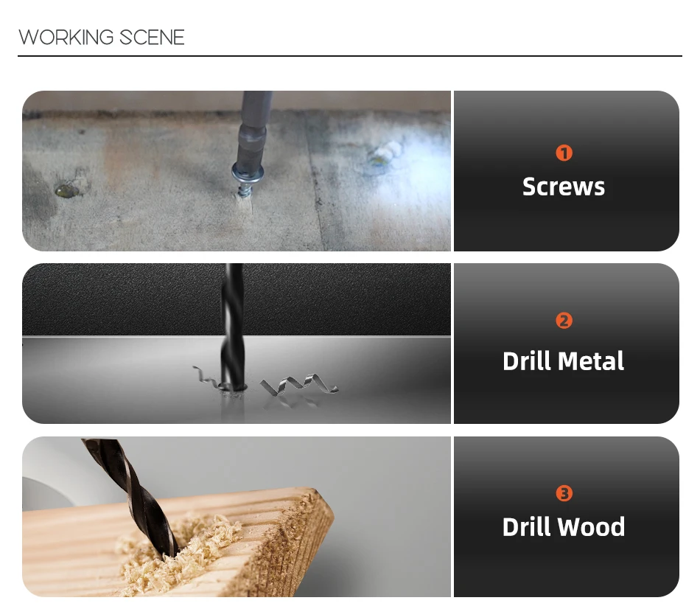Screen dimensions: 700x606
Task: Click the dark Drill Wood panel card
Action: (x=567, y=517)
